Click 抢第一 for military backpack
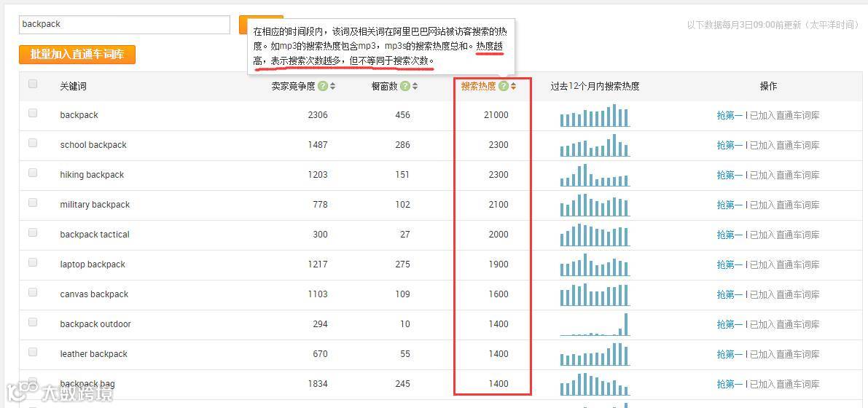The image size is (868, 408). point(730,205)
